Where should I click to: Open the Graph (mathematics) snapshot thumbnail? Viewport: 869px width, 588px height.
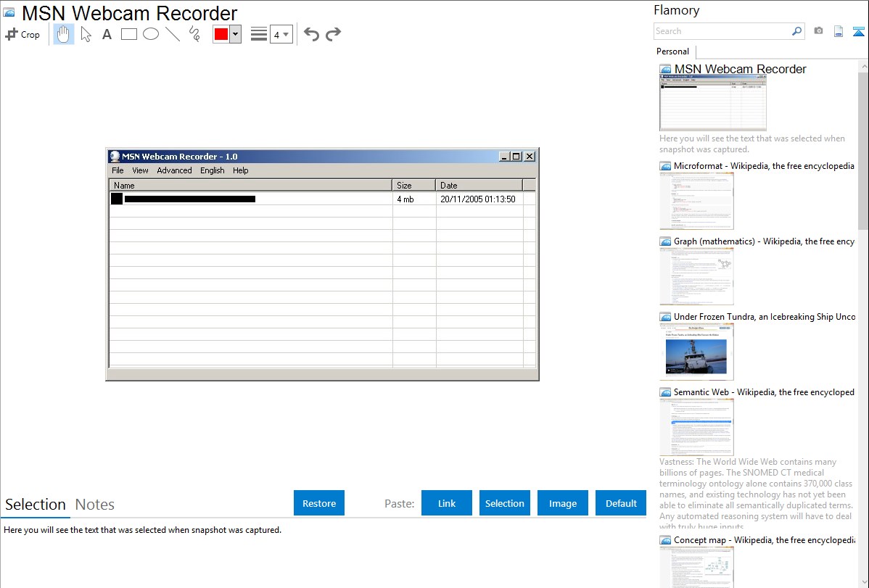click(x=696, y=276)
